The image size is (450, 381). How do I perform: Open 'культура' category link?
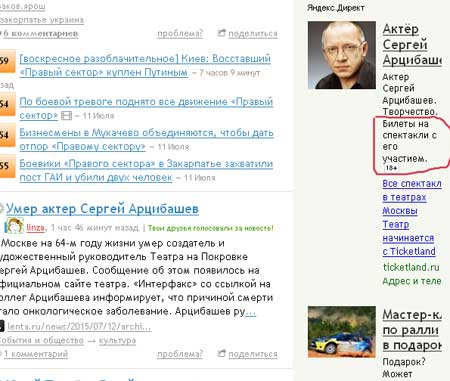(117, 341)
